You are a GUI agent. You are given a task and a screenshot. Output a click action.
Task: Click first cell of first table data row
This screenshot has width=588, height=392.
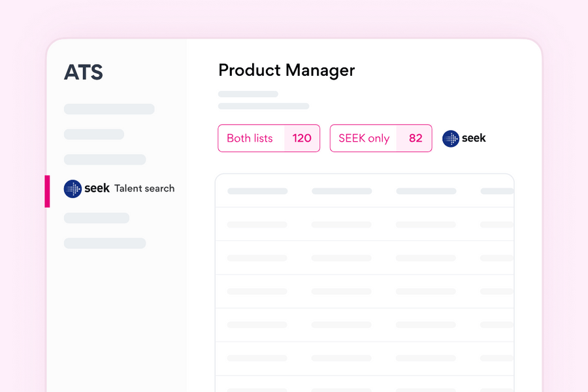[257, 225]
